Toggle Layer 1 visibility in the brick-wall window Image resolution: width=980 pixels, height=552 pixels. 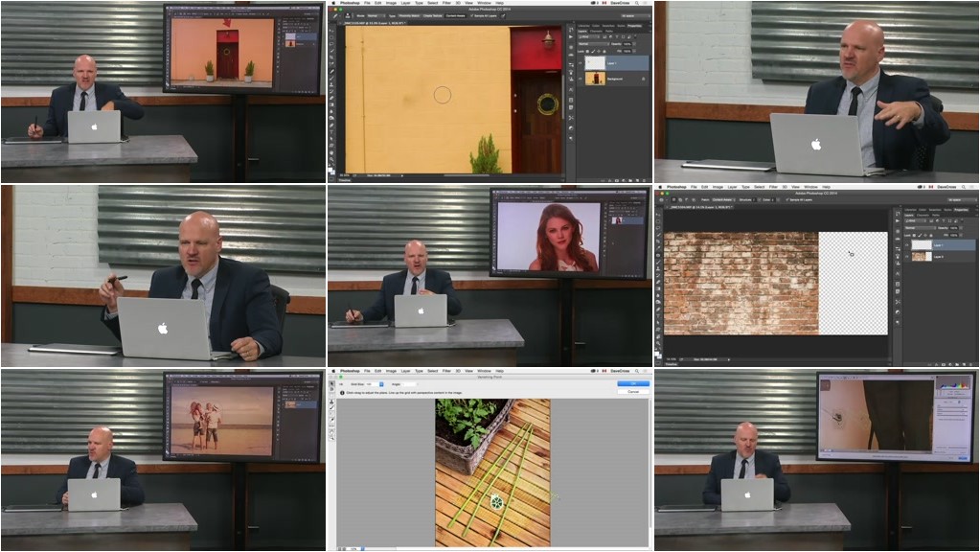(906, 245)
